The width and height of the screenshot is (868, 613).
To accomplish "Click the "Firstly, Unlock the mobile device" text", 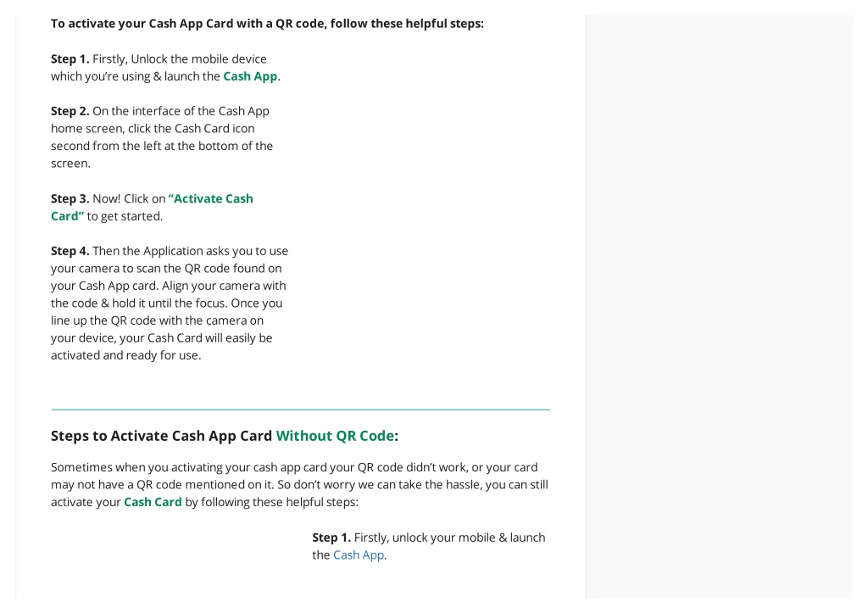I will click(x=180, y=59).
